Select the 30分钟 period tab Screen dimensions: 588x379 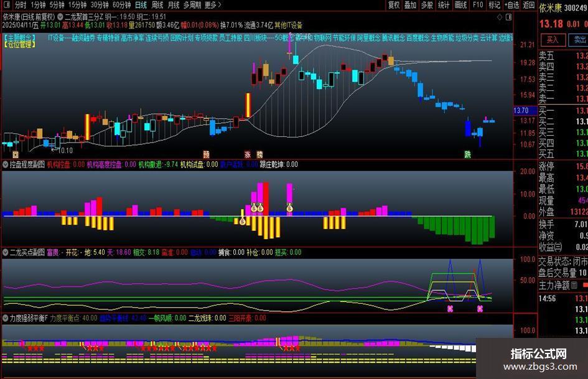click(100, 5)
